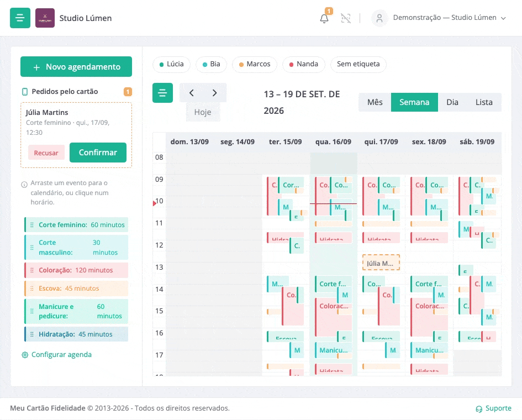Viewport: 522px width, 420px height.
Task: Open Configurar agenda settings link
Action: click(x=57, y=355)
